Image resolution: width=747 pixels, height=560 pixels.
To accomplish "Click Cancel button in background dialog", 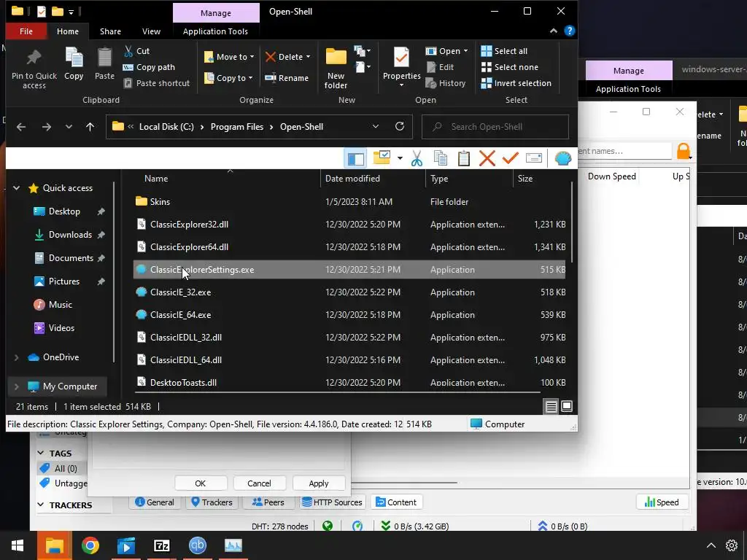I will click(259, 483).
